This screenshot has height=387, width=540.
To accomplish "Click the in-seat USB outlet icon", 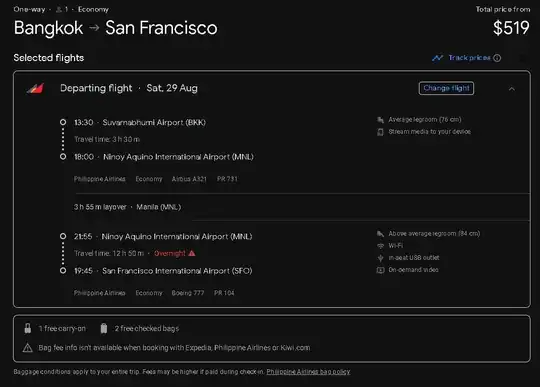I will [380, 258].
